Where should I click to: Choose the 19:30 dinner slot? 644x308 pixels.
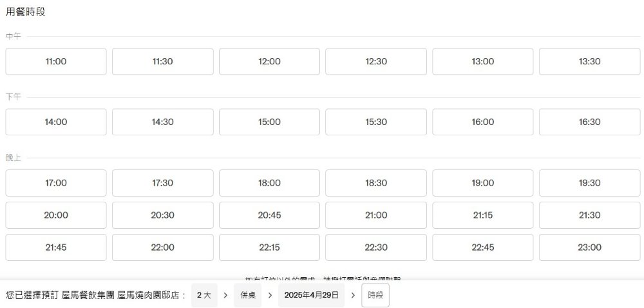tap(589, 183)
